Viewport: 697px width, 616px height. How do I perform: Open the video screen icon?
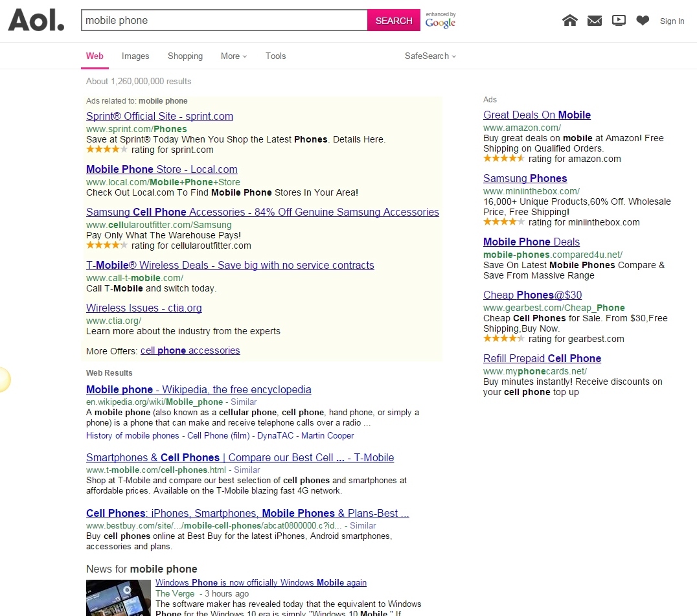click(619, 21)
